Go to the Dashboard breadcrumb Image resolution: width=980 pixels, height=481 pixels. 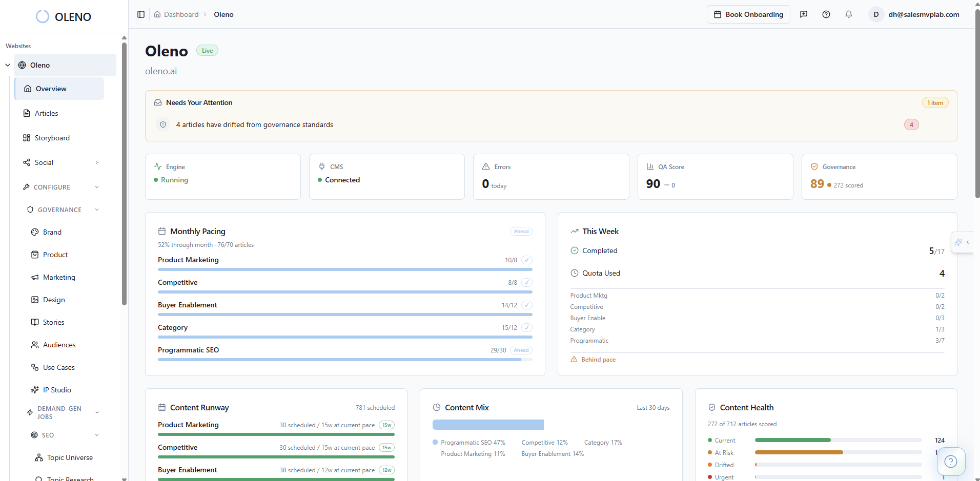coord(181,14)
